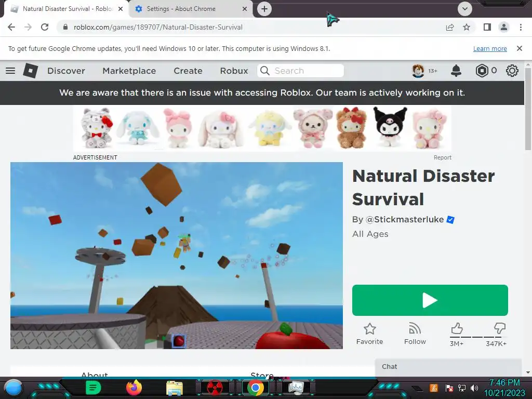The width and height of the screenshot is (532, 399).
Task: Open the Roblox hamburger navigation menu
Action: pyautogui.click(x=10, y=71)
